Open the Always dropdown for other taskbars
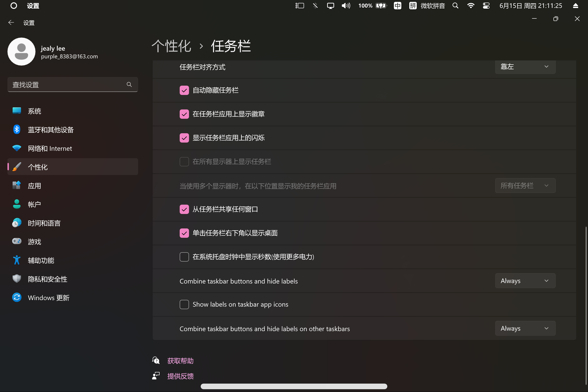The height and width of the screenshot is (392, 588). tap(525, 328)
